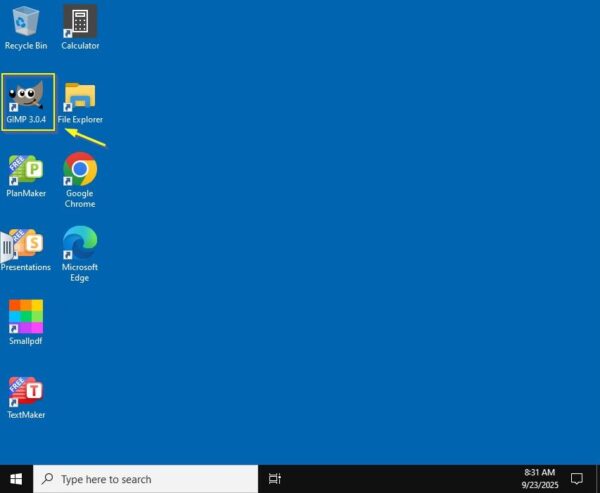Select the GIMP 3.0.4 shortcut
This screenshot has width=600, height=493.
(26, 101)
